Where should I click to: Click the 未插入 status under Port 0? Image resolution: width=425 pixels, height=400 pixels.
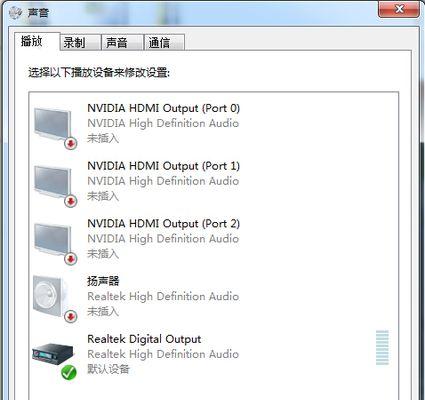(x=103, y=138)
